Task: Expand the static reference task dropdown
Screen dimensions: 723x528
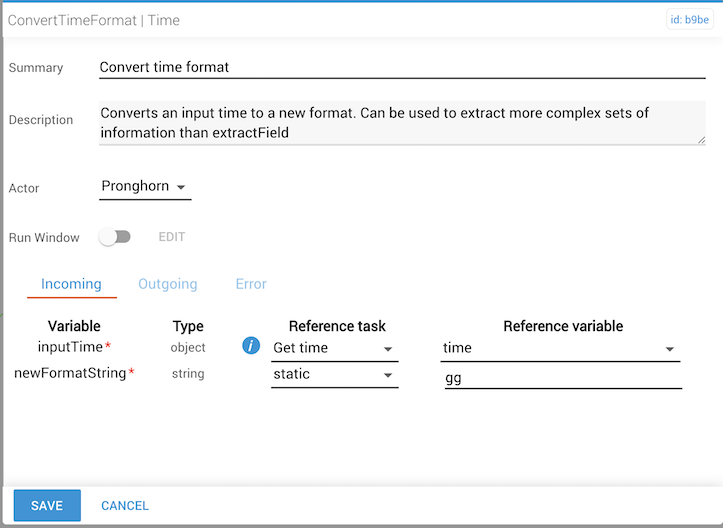Action: click(334, 374)
